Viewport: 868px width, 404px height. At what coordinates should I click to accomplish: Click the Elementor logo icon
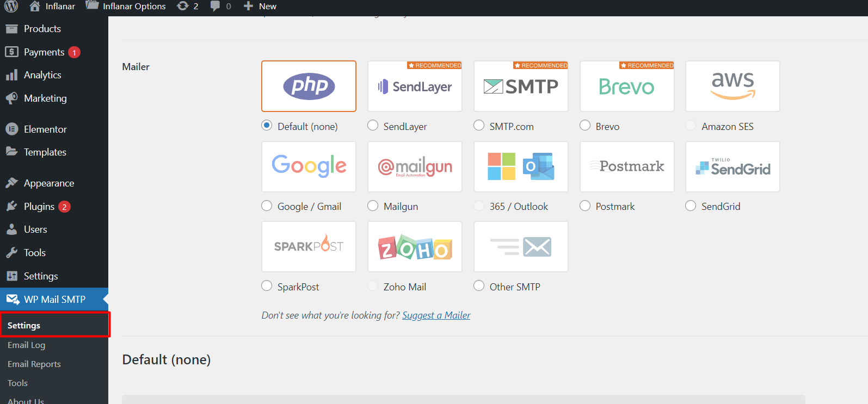coord(11,129)
